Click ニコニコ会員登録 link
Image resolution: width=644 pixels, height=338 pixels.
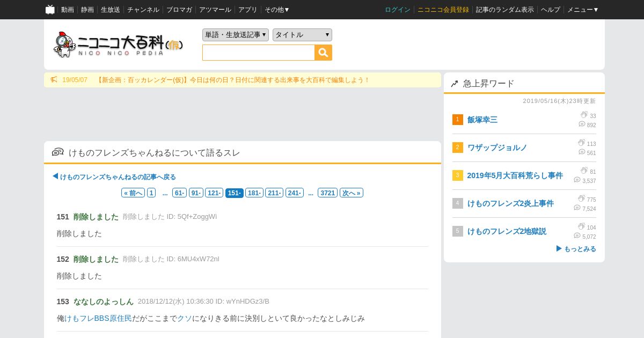(x=443, y=10)
